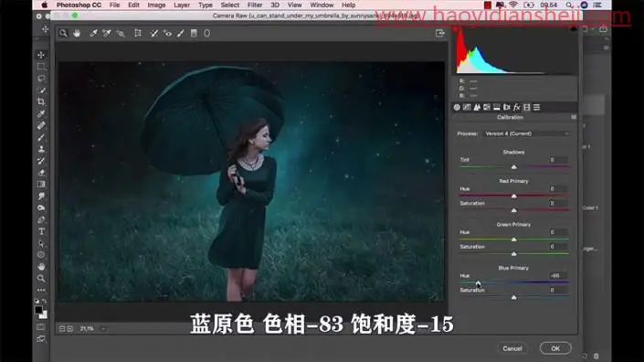Open the Split Toning panel tab icon
The image size is (644, 362).
pyautogui.click(x=497, y=107)
